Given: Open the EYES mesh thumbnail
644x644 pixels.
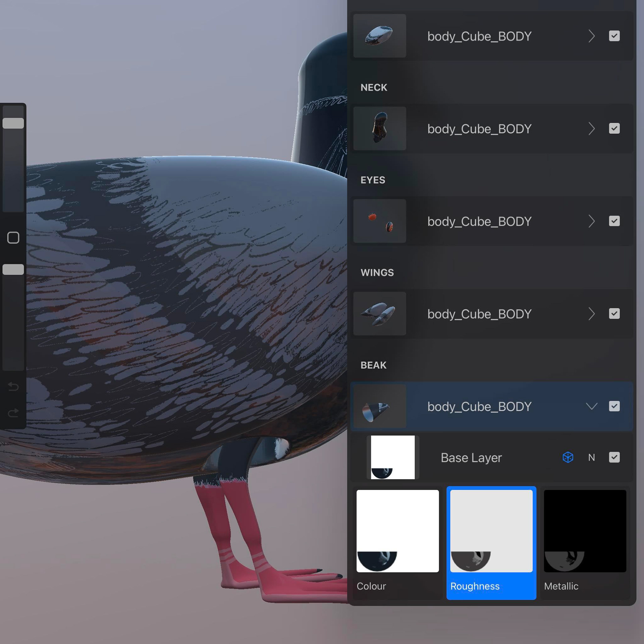Looking at the screenshot, I should click(x=380, y=221).
